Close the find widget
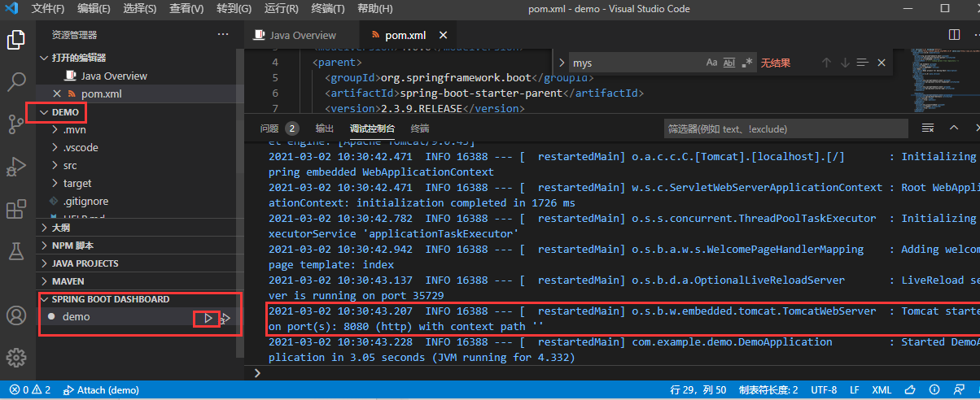The width and height of the screenshot is (980, 400). [882, 63]
